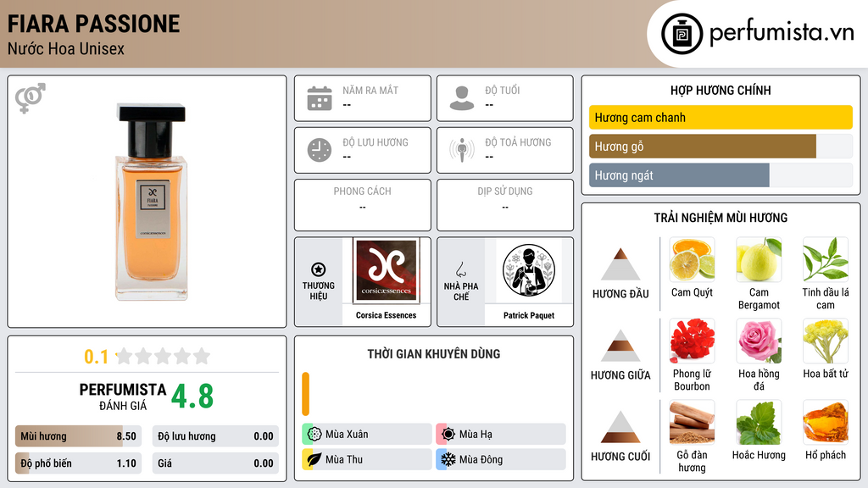868x488 pixels.
Task: Open the Gỗ đàn hương note image
Action: click(x=692, y=422)
